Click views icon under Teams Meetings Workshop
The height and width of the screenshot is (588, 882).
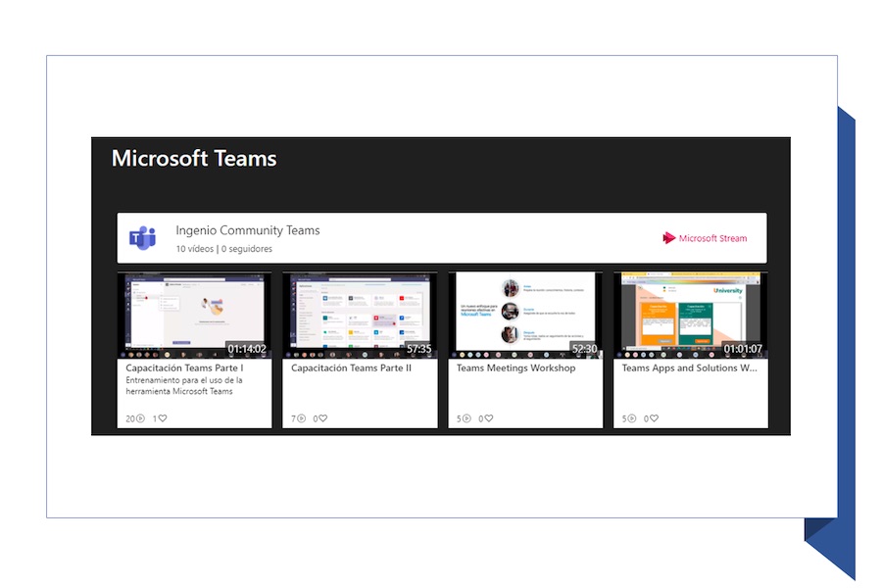466,418
